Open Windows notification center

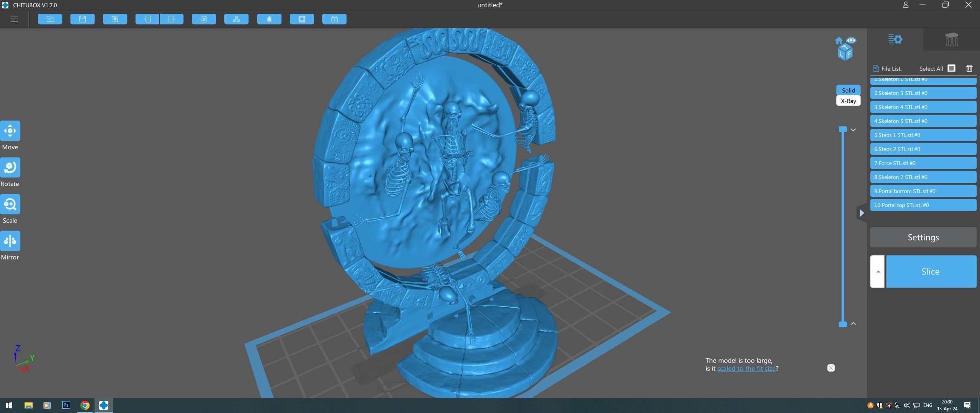point(967,405)
